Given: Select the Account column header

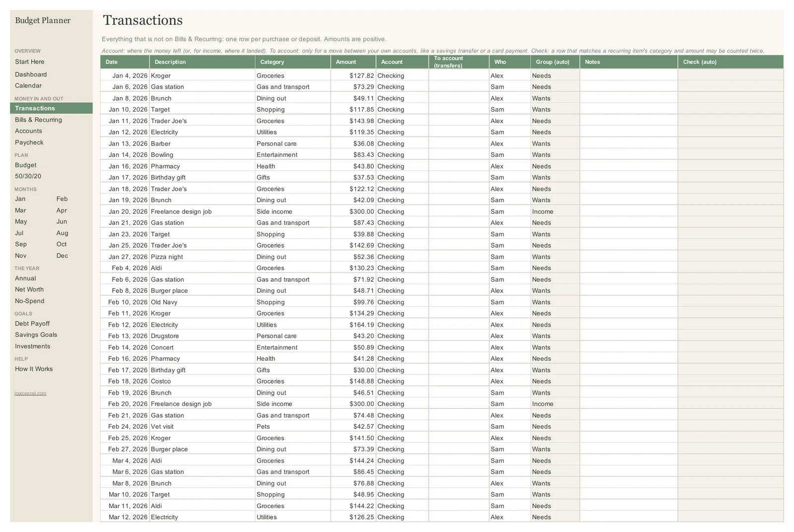Looking at the screenshot, I should [x=402, y=62].
